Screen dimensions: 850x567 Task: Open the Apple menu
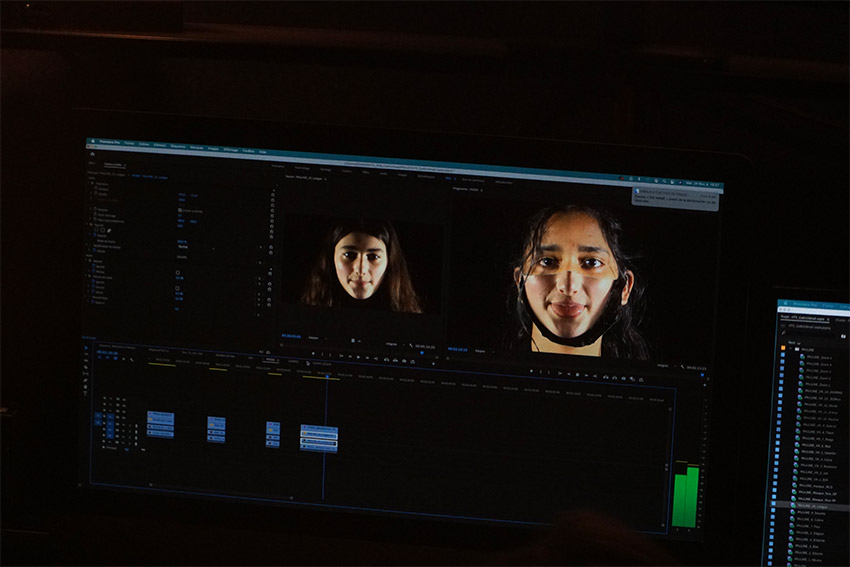coord(93,141)
